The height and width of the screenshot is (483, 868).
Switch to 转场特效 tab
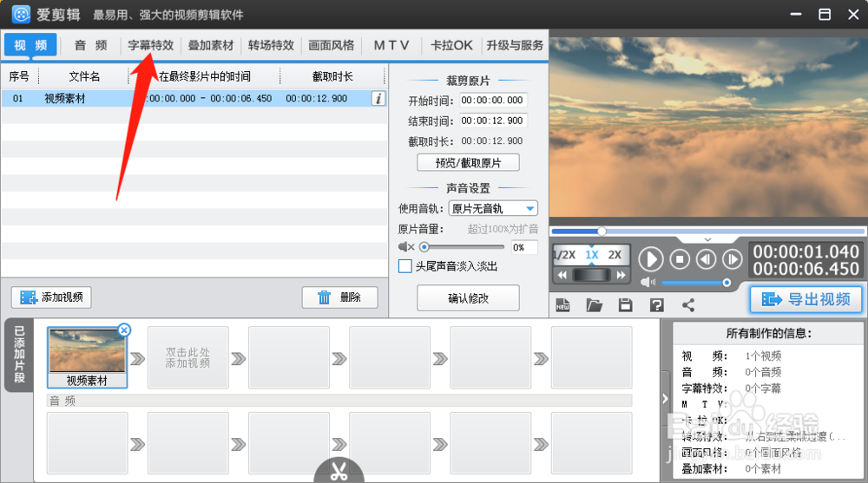271,45
